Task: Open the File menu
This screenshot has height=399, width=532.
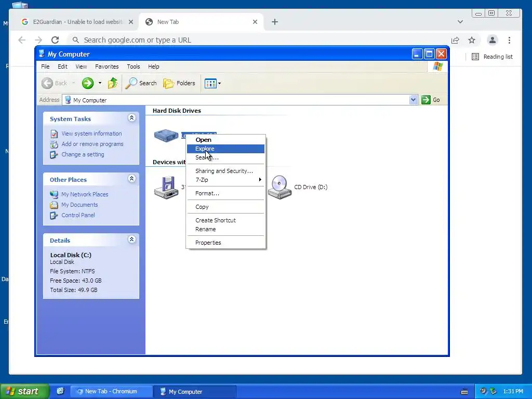Action: [x=45, y=66]
